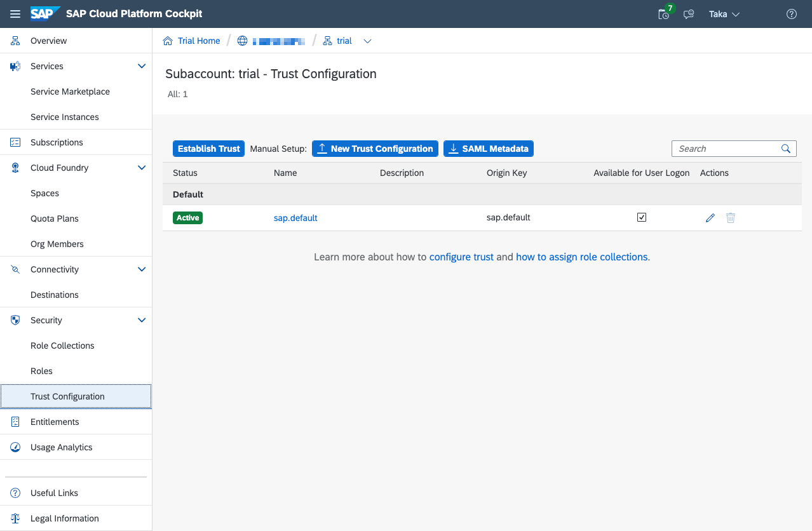Open the feedback chat icon
This screenshot has height=531, width=812.
[689, 14]
